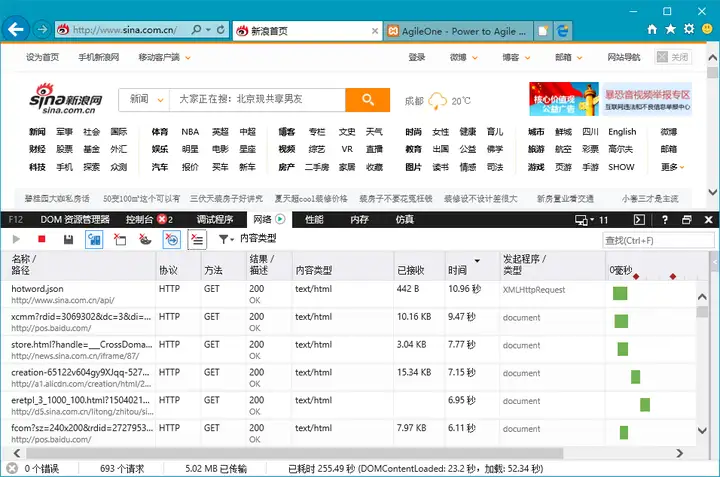Click in the Sina search text field
Screen dimensions: 720x477
click(x=257, y=100)
